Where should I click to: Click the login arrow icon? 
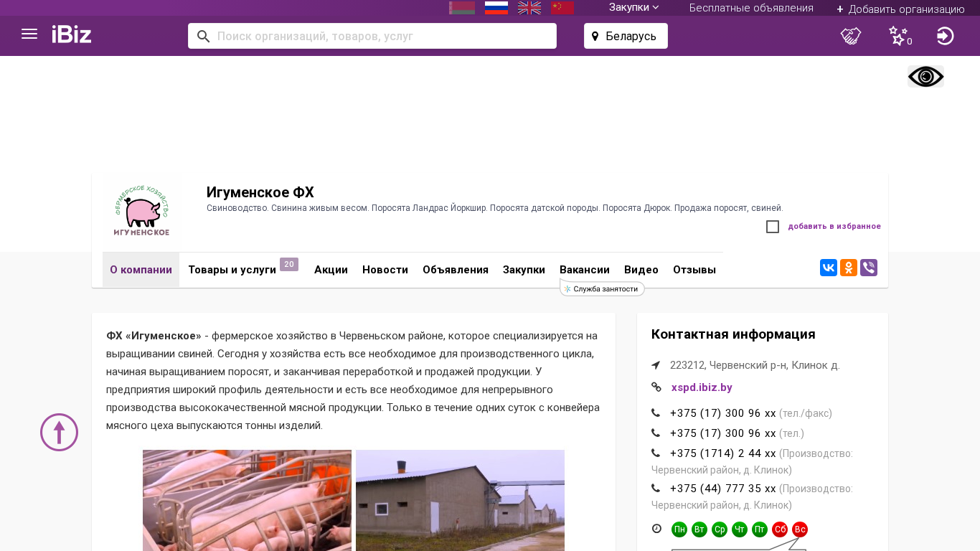pos(946,36)
